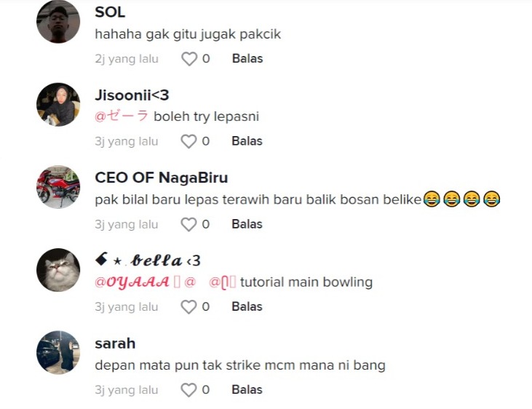Reply to sarah's comment via Balas
The height and width of the screenshot is (409, 532).
[x=247, y=389]
